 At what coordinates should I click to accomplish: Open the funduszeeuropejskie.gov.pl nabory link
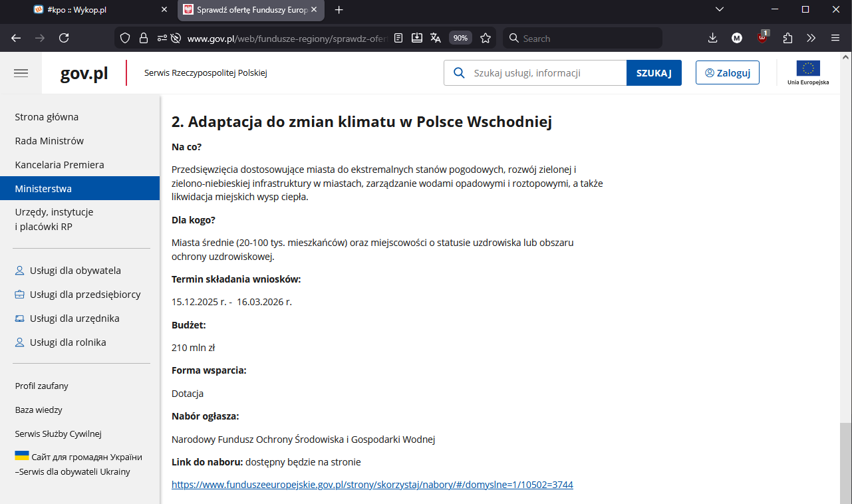(372, 485)
